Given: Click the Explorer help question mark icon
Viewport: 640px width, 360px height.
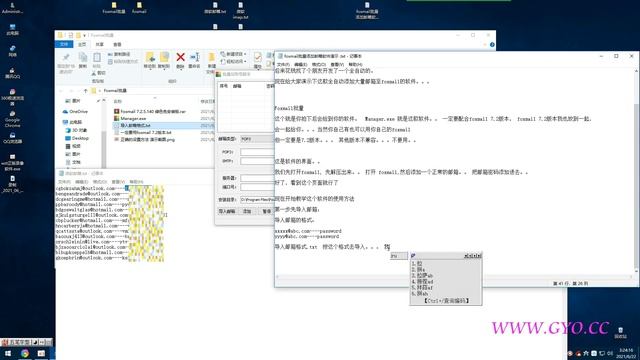Looking at the screenshot, I should 492,44.
